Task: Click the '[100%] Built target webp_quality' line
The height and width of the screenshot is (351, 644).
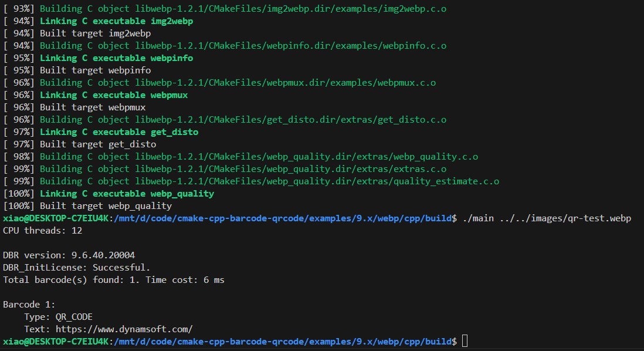Action: [x=87, y=206]
